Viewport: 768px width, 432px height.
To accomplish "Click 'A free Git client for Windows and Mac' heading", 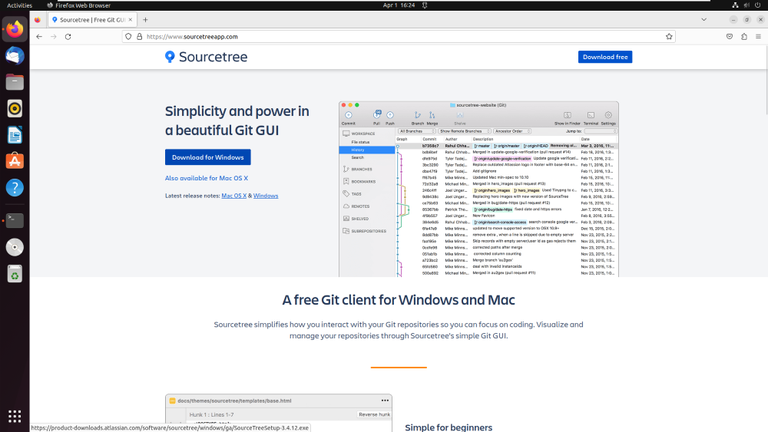I will (x=399, y=300).
